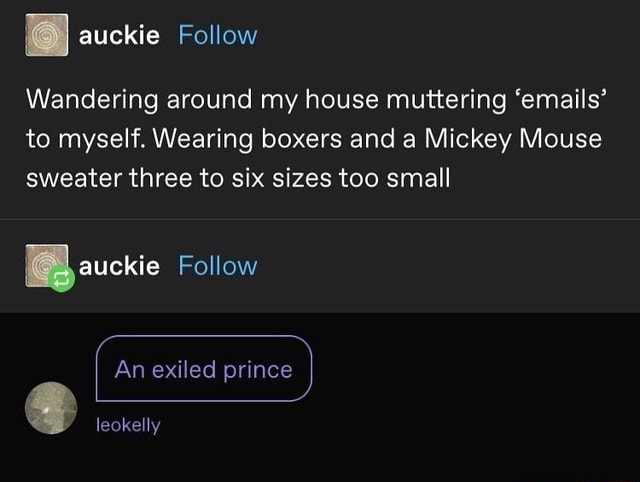
Task: Click leokelly's round avatar
Action: tap(51, 408)
